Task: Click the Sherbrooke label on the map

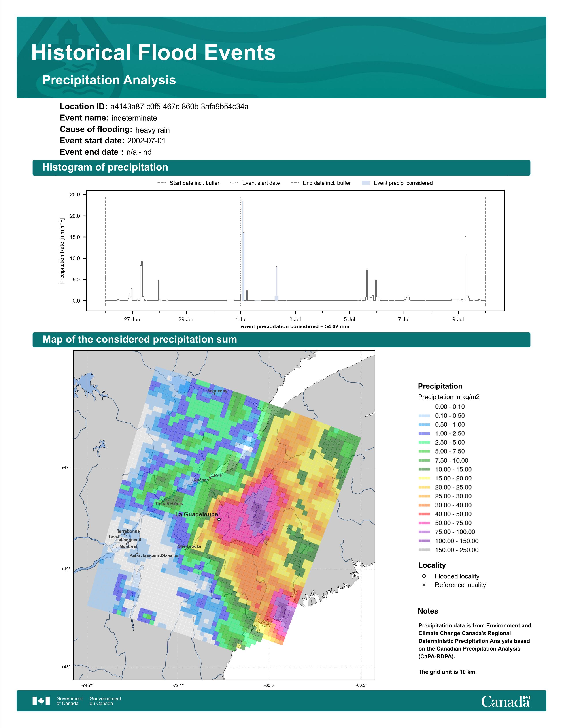Action: click(189, 546)
